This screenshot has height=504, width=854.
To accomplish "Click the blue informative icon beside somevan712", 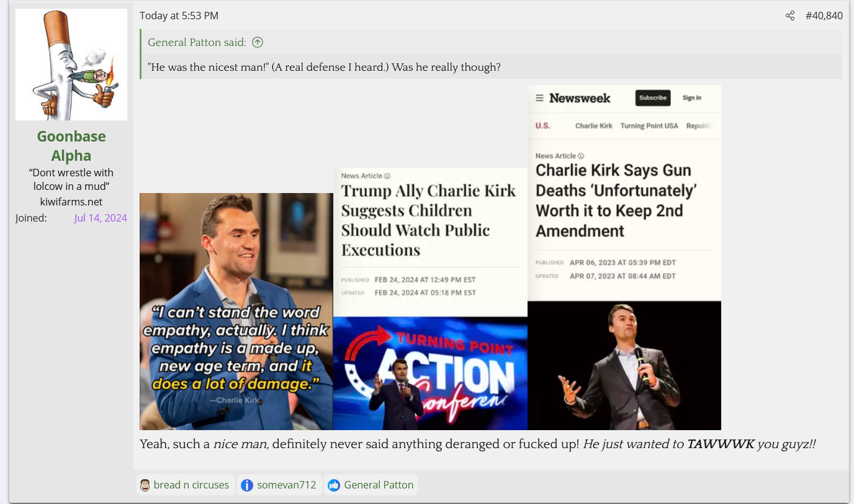I will pyautogui.click(x=247, y=485).
